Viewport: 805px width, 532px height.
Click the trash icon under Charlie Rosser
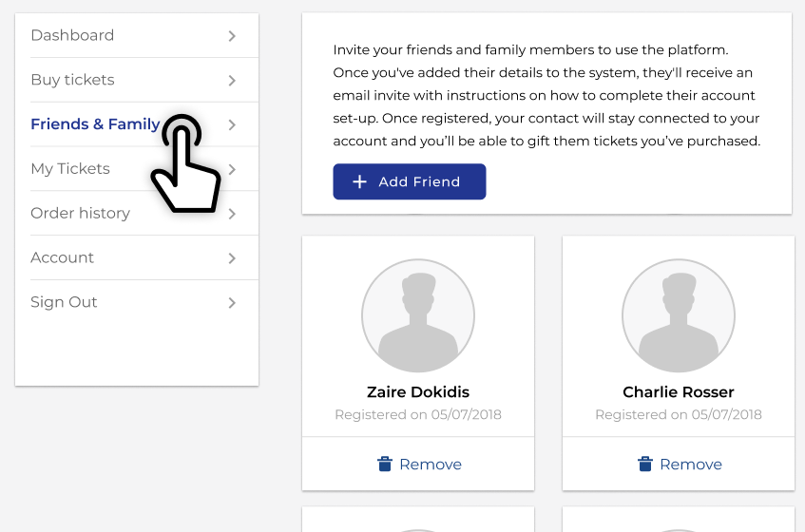[644, 464]
